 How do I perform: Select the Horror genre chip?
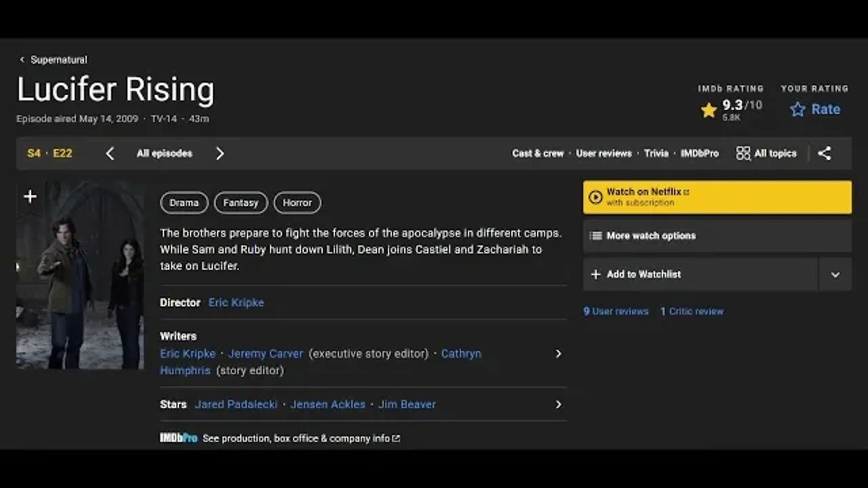[x=297, y=203]
